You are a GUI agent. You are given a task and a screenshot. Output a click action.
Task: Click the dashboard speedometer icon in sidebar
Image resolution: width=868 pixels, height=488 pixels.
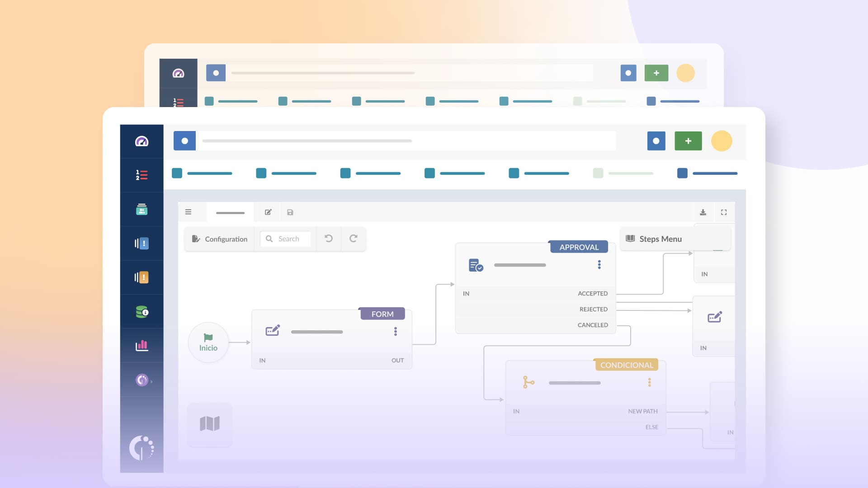point(142,141)
